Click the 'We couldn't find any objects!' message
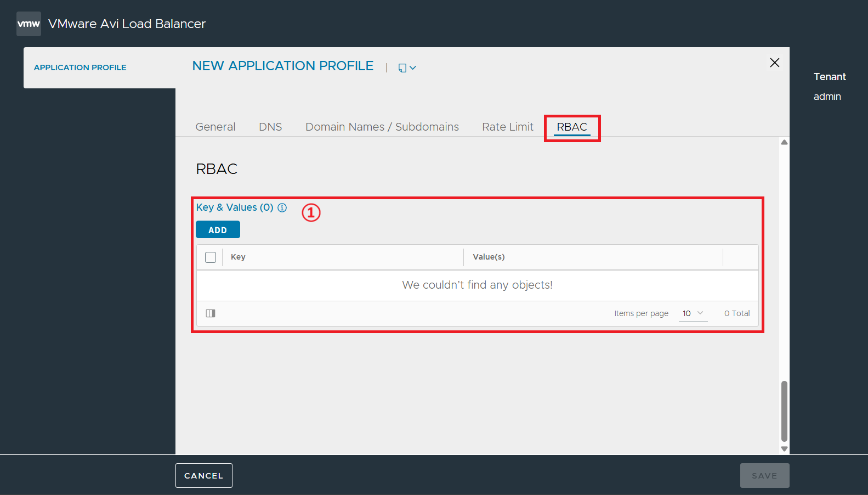The height and width of the screenshot is (495, 868). [x=477, y=285]
